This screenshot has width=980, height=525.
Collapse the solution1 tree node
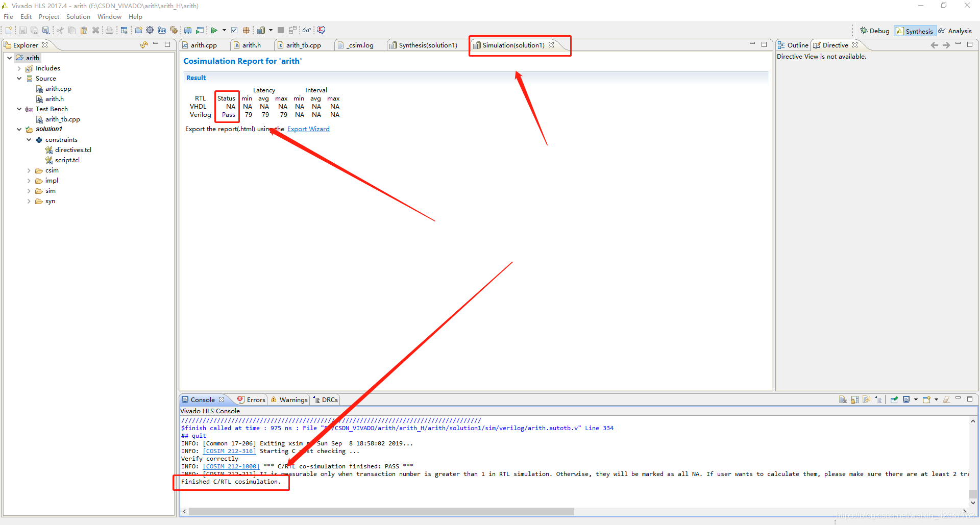point(19,129)
